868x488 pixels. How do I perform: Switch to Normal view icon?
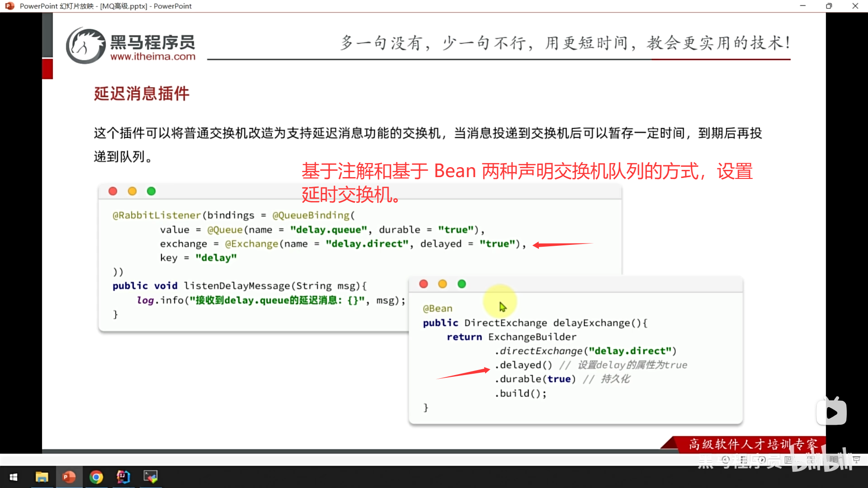[x=788, y=460]
